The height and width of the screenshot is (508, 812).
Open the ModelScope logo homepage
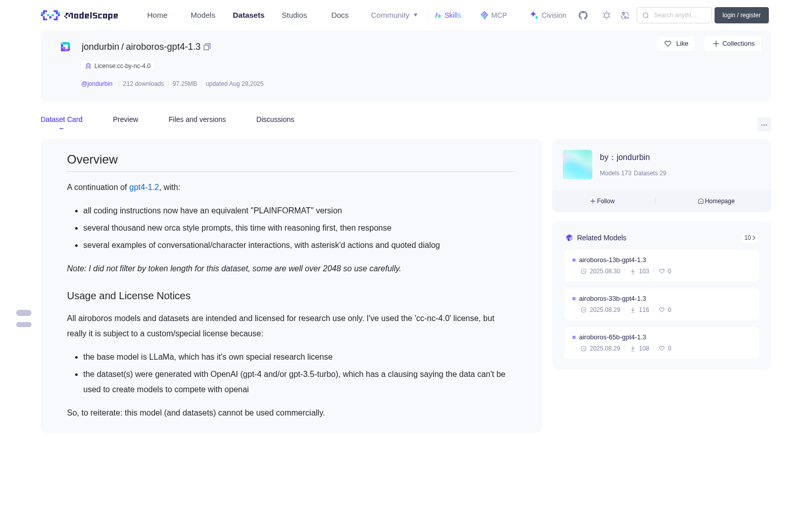click(x=80, y=15)
